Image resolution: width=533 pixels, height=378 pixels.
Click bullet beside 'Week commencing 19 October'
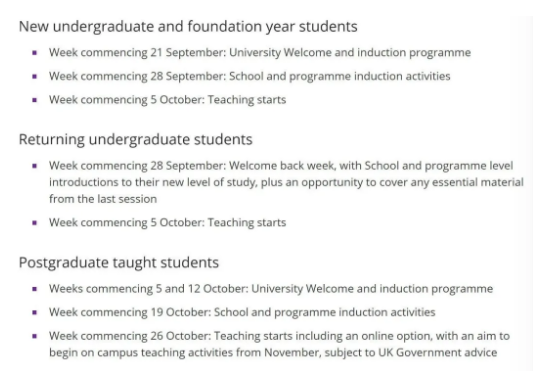[x=34, y=312]
